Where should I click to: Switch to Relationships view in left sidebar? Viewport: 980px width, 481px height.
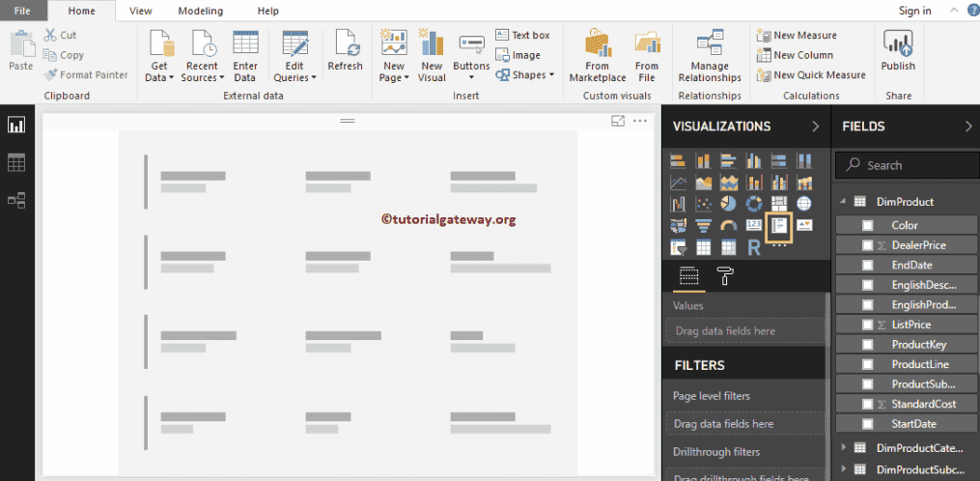coord(16,200)
